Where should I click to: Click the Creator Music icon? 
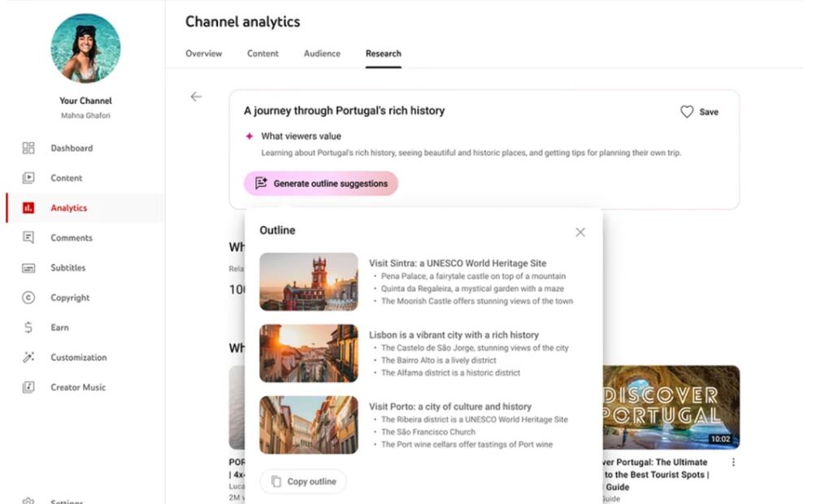coord(28,387)
